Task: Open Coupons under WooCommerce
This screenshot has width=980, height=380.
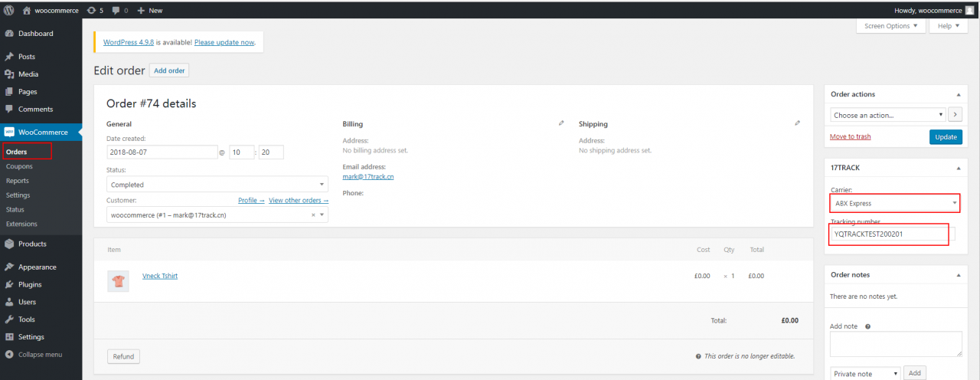Action: coord(19,166)
